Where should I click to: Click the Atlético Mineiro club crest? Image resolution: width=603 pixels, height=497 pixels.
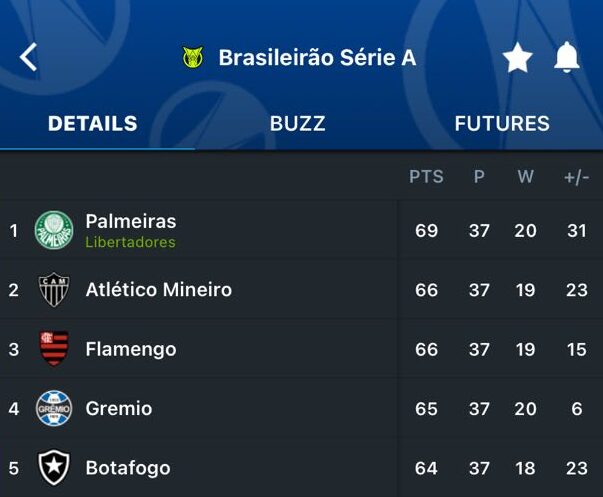point(54,290)
